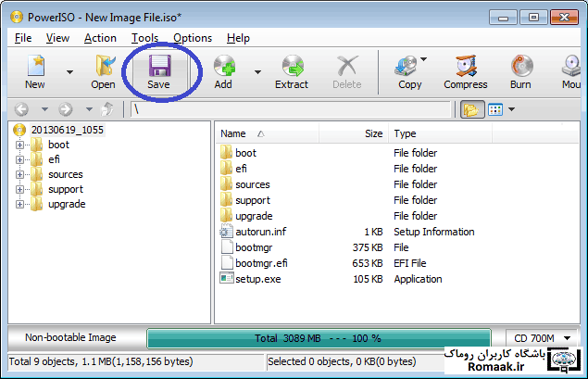This screenshot has width=588, height=379.
Task: Click the "Setup Information" type text
Action: (x=434, y=232)
